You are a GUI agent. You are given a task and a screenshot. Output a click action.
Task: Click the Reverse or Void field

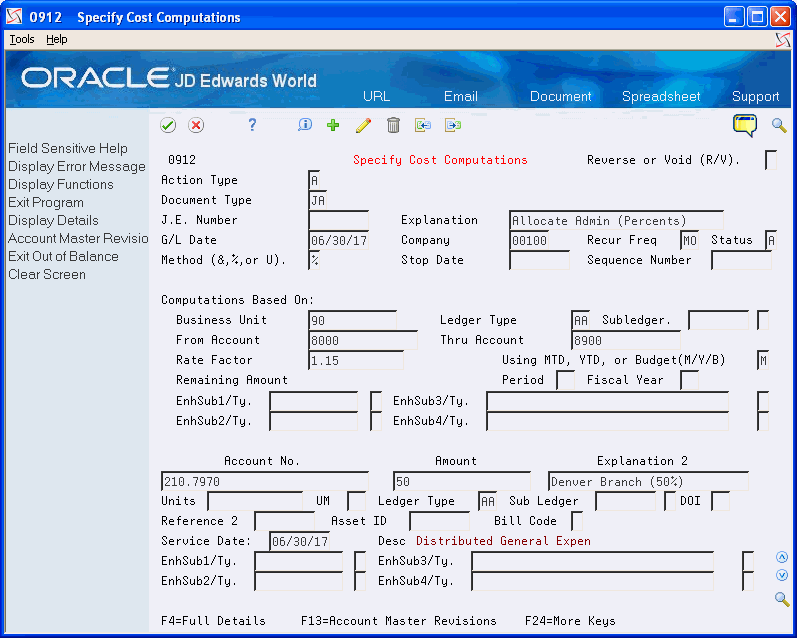(x=771, y=160)
